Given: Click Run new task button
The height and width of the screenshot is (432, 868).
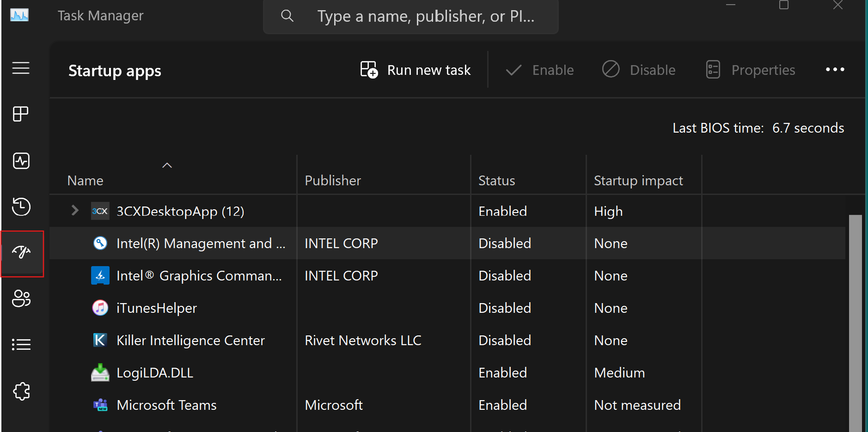Looking at the screenshot, I should (x=415, y=70).
